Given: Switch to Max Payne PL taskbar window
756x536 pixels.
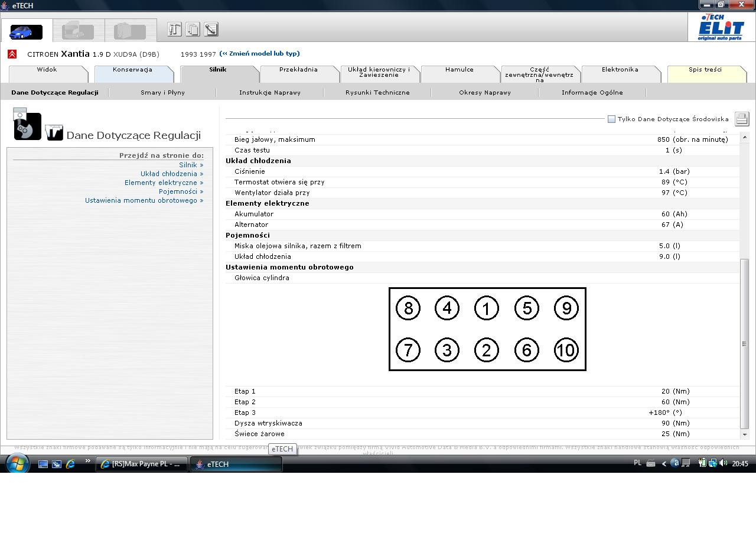Looking at the screenshot, I should click(x=142, y=464).
